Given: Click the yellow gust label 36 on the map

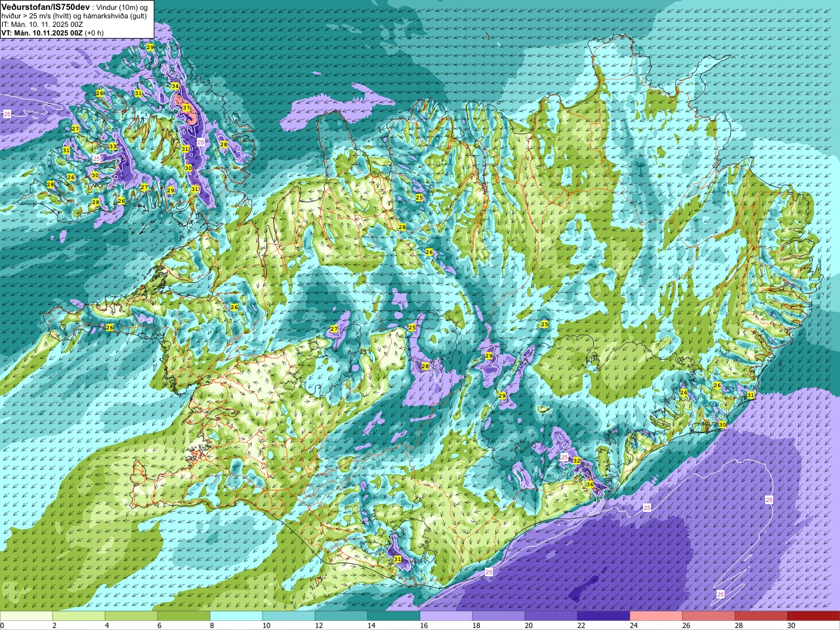Looking at the screenshot, I should tap(590, 484).
